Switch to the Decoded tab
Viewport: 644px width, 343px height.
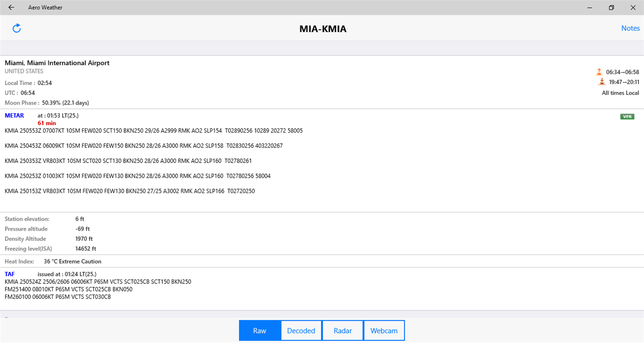click(301, 330)
